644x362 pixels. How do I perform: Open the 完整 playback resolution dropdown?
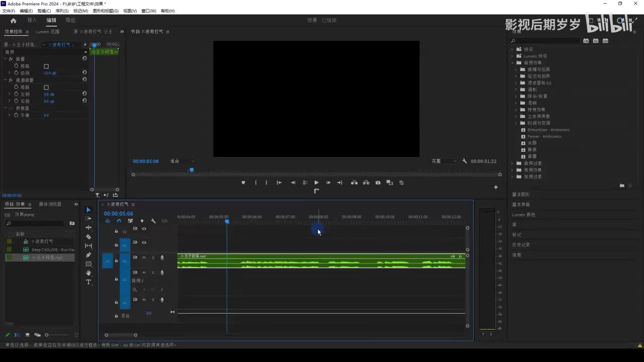pos(444,161)
